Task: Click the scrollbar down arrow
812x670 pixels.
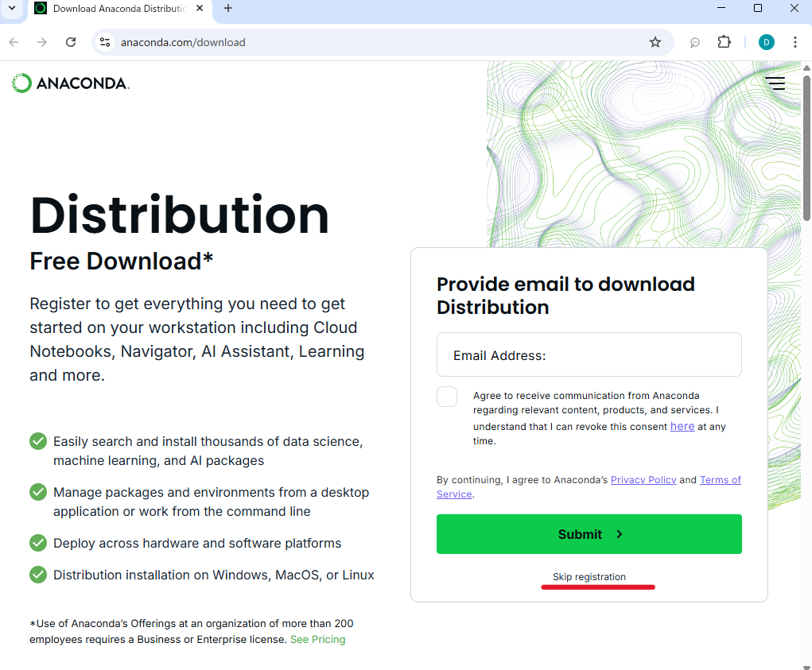Action: click(x=806, y=666)
